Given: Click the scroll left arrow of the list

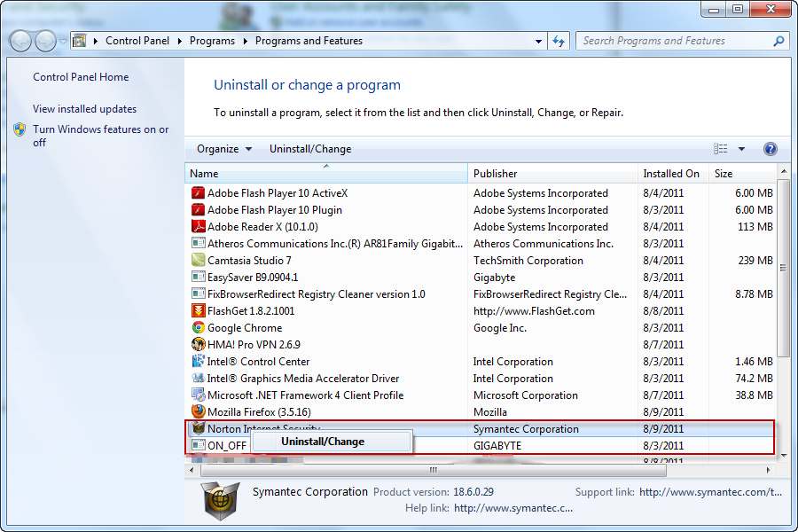Looking at the screenshot, I should [192, 471].
